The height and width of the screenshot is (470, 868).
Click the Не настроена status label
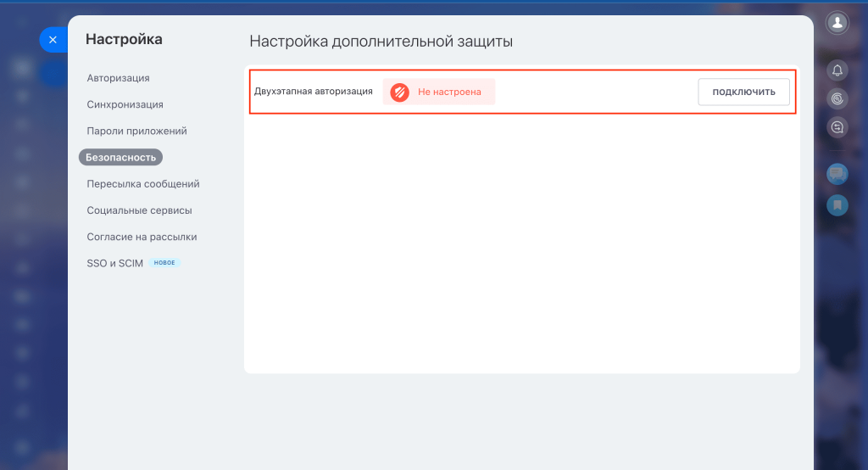point(449,92)
